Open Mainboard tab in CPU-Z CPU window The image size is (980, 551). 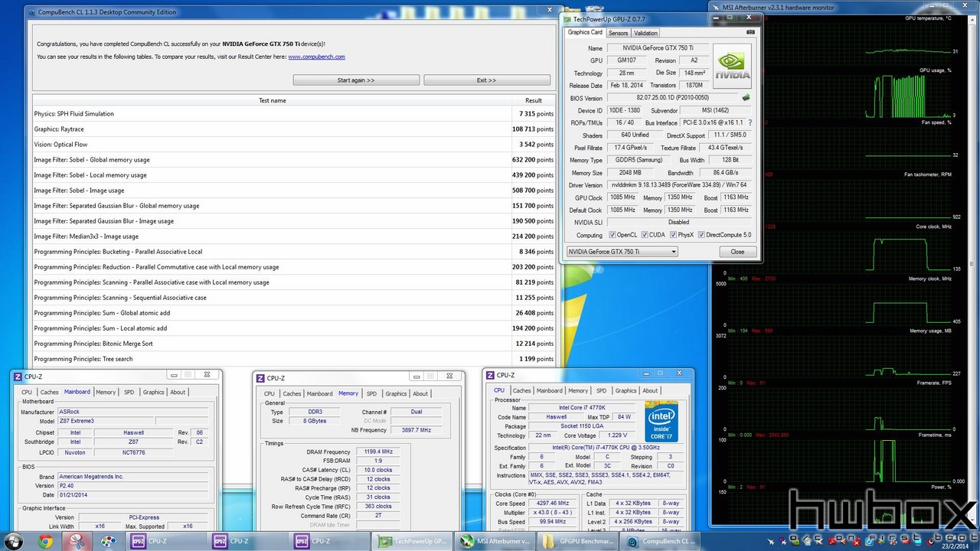pyautogui.click(x=549, y=390)
